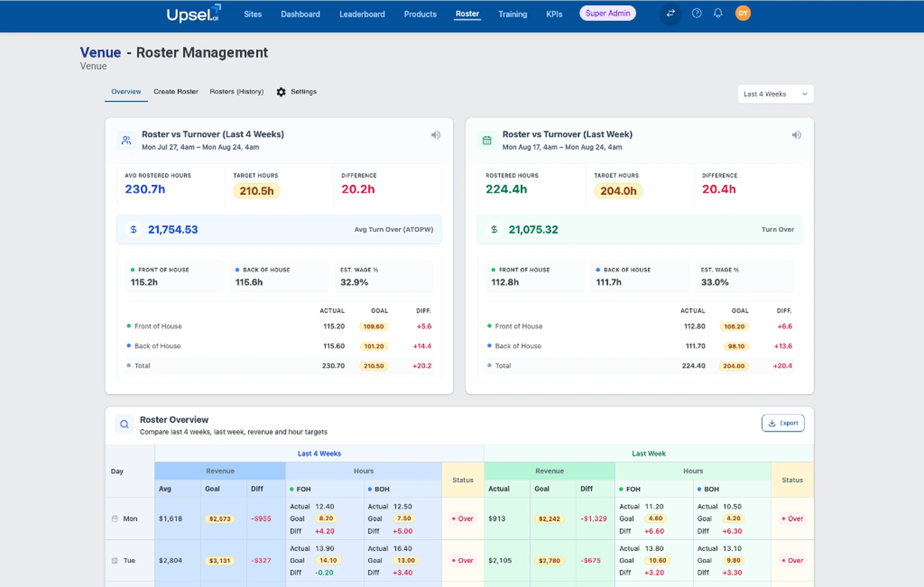
Task: Click the Settings gear icon
Action: (x=281, y=92)
